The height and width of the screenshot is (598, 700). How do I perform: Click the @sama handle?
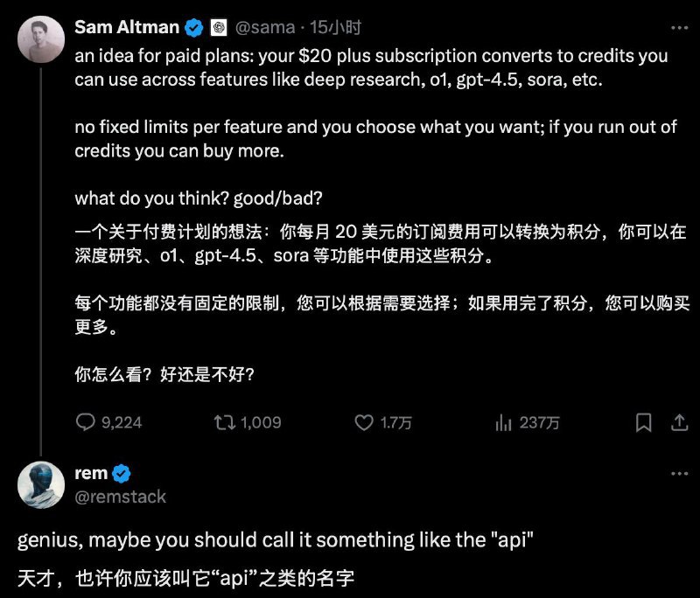point(268,26)
